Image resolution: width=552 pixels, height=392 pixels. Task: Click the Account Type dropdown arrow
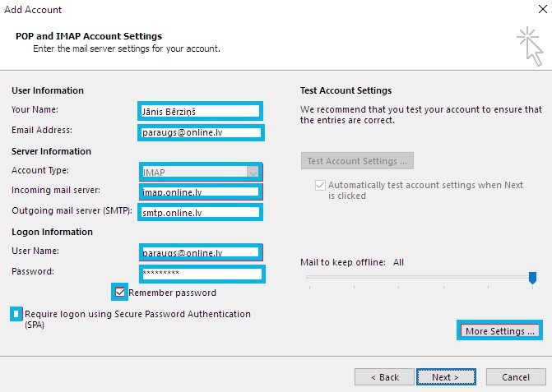pos(253,173)
